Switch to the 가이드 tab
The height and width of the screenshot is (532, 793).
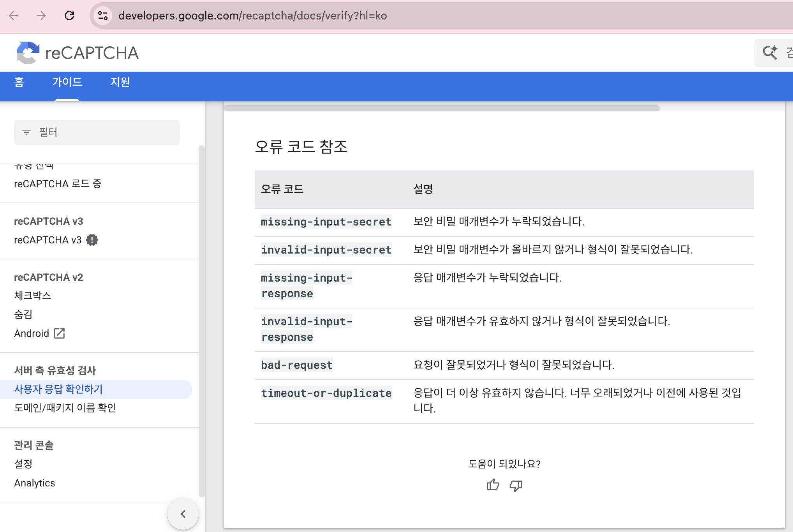pos(67,82)
